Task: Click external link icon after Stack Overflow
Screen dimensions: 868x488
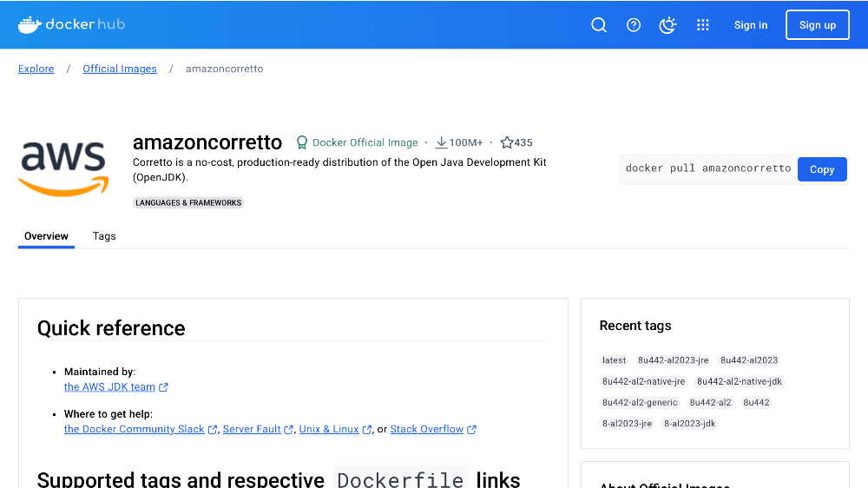Action: 471,429
